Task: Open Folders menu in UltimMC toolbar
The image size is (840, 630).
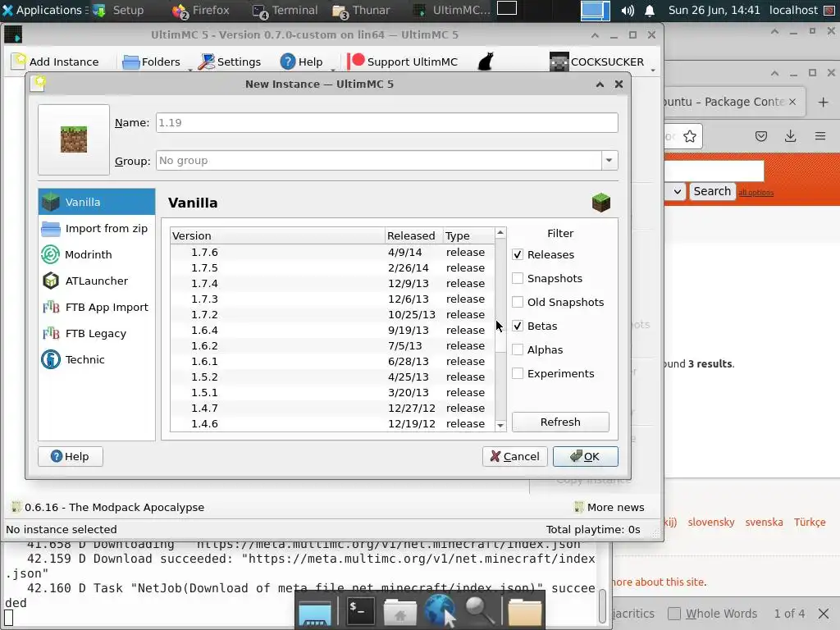Action: coord(152,62)
